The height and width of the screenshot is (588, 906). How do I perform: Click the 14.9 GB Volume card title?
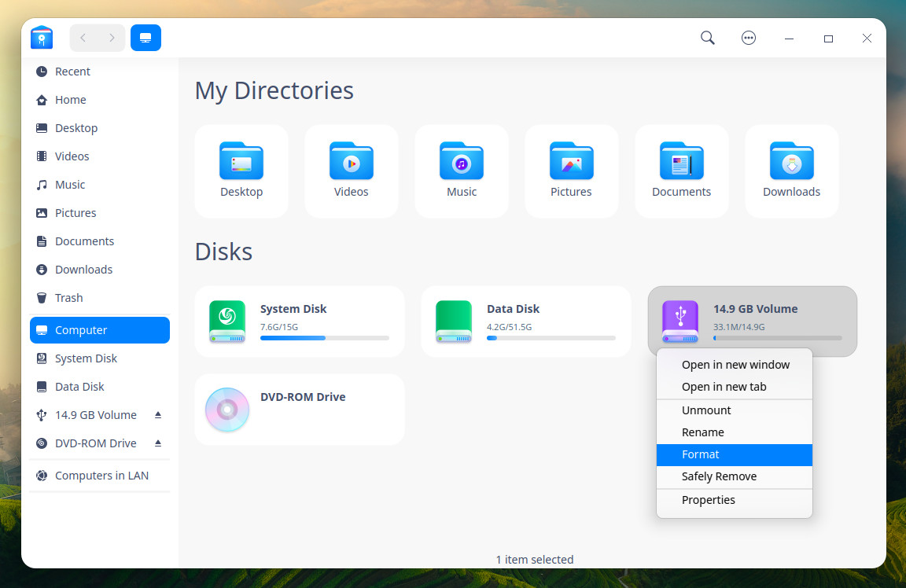click(755, 309)
